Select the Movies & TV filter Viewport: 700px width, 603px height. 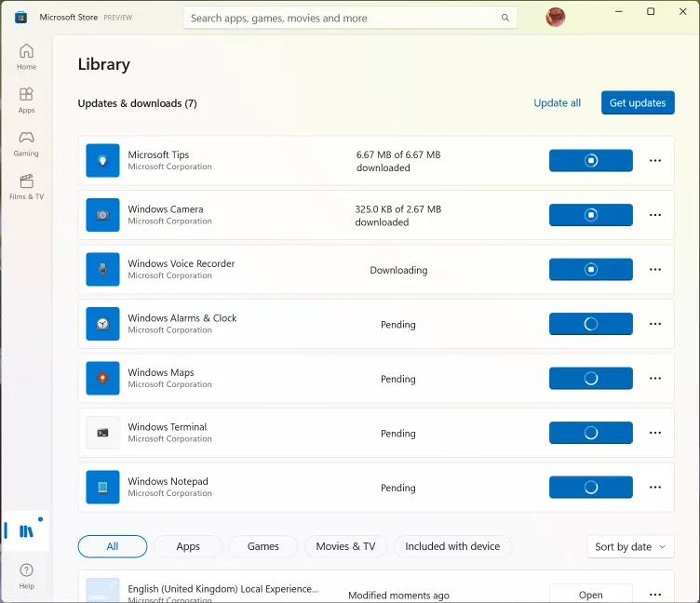(345, 546)
